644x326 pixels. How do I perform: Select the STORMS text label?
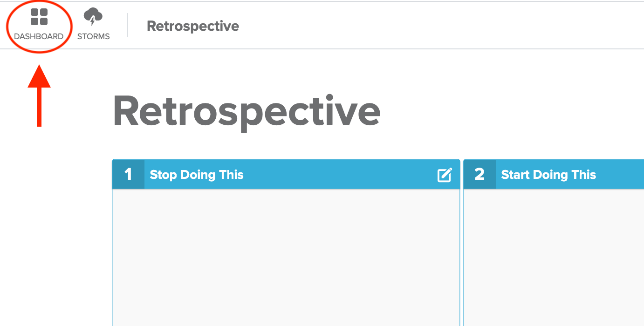(x=93, y=36)
